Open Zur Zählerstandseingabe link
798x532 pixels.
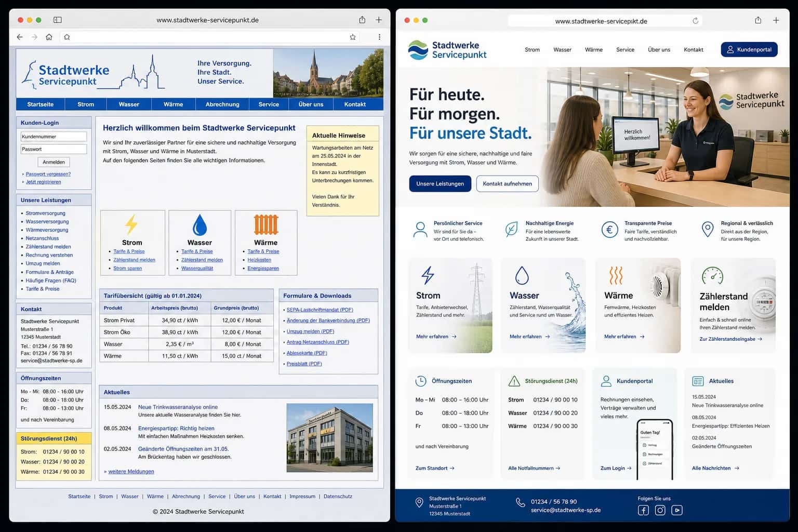[731, 339]
